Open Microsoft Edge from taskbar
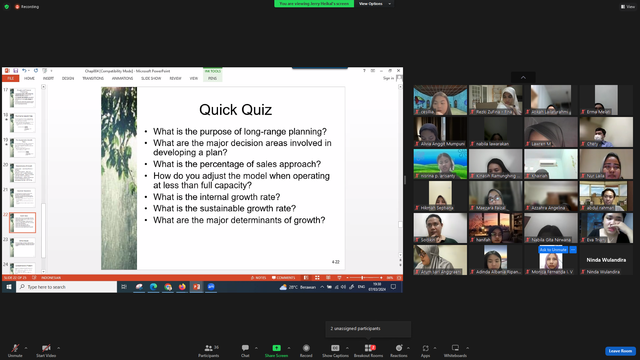640x360 pixels. [153, 287]
